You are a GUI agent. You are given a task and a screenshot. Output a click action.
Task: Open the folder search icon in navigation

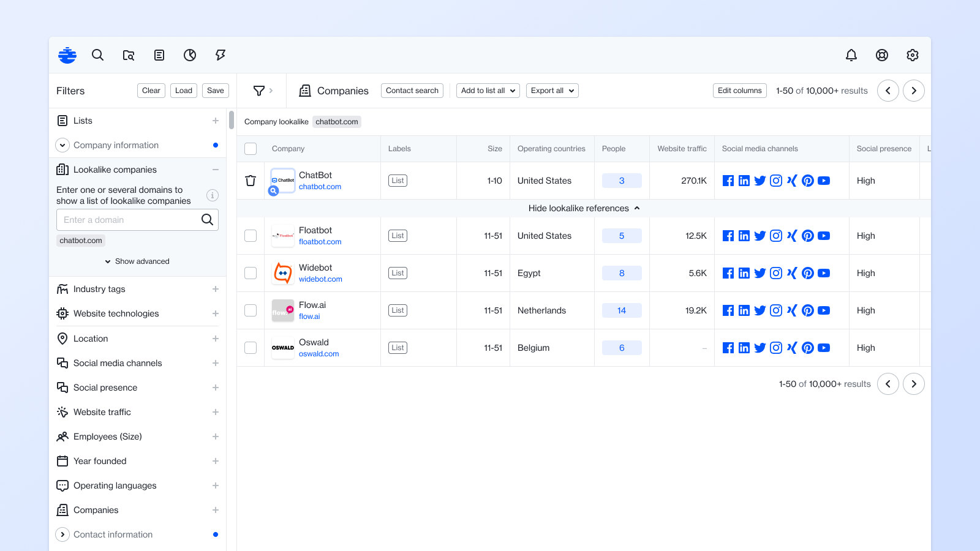[x=129, y=55]
